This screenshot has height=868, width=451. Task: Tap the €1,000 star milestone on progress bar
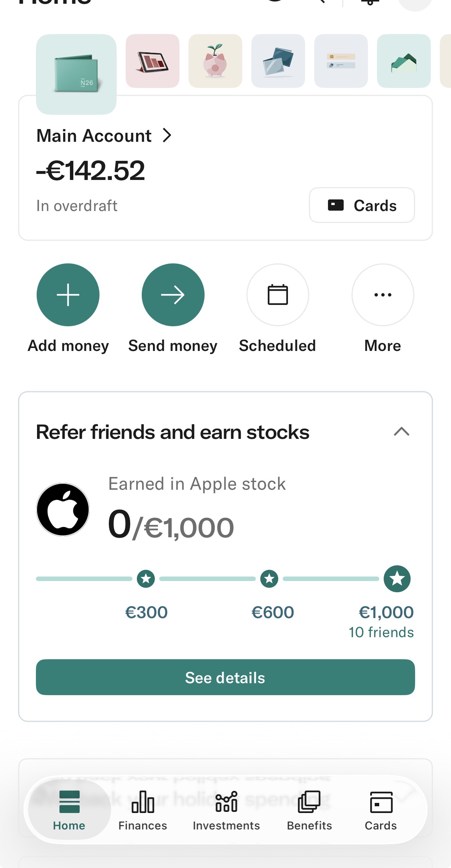pyautogui.click(x=397, y=579)
